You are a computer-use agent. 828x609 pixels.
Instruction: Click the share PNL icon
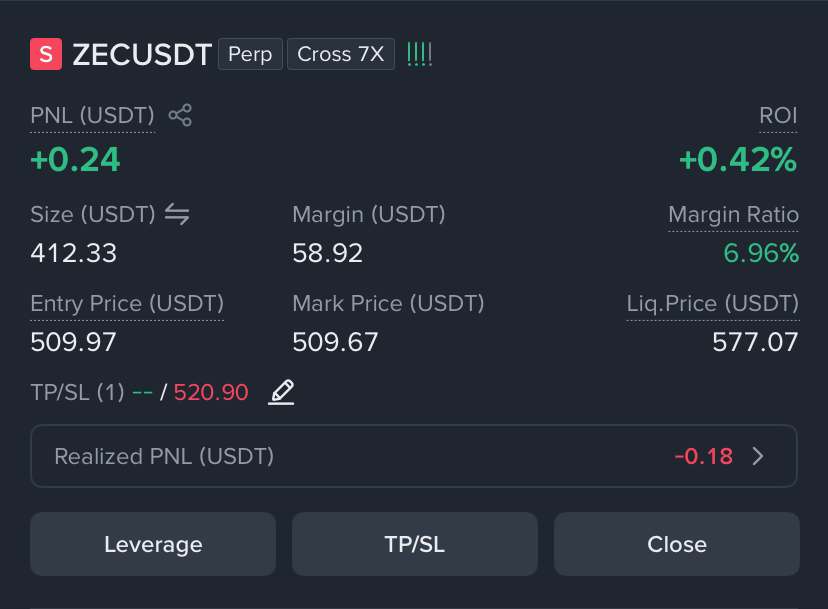pos(180,115)
